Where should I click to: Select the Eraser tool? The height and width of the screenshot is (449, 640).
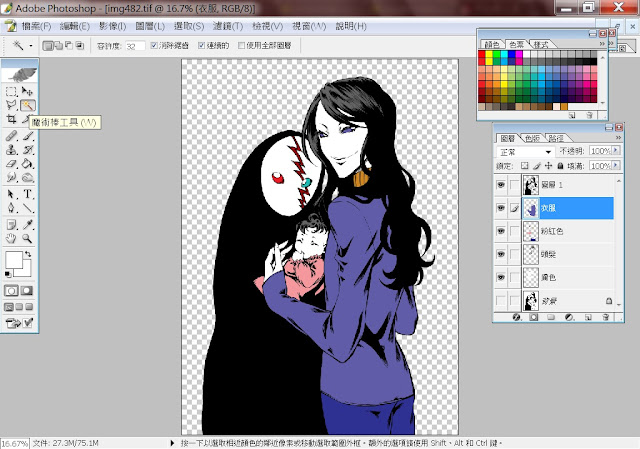[x=11, y=164]
